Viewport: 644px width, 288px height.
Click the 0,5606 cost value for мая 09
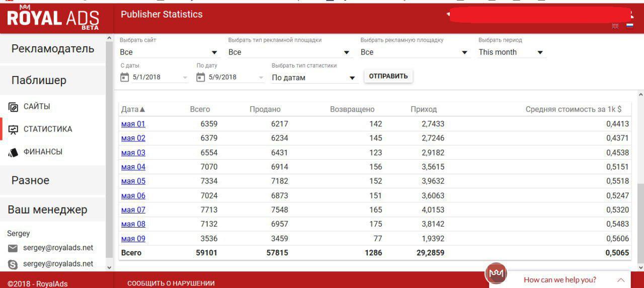[x=618, y=239]
